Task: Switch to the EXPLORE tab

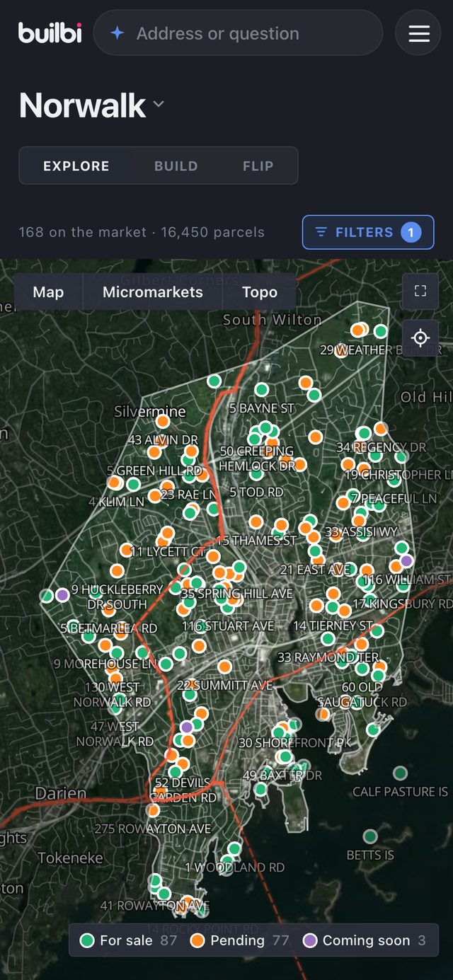Action: pos(76,166)
